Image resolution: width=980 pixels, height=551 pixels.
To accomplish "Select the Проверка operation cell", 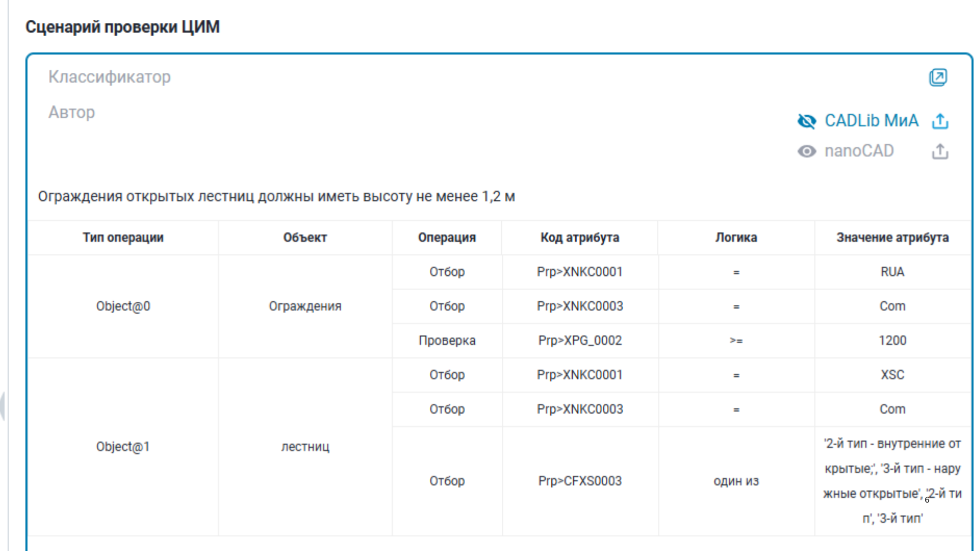I will [x=447, y=341].
